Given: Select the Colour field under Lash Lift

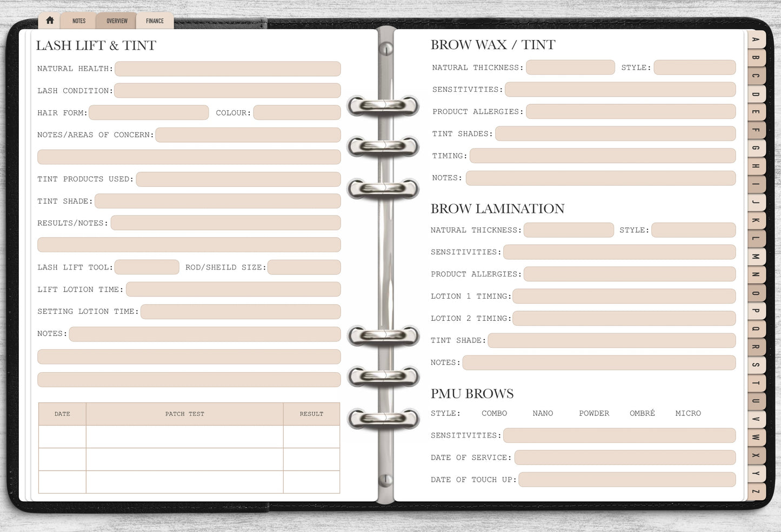Looking at the screenshot, I should (x=297, y=112).
